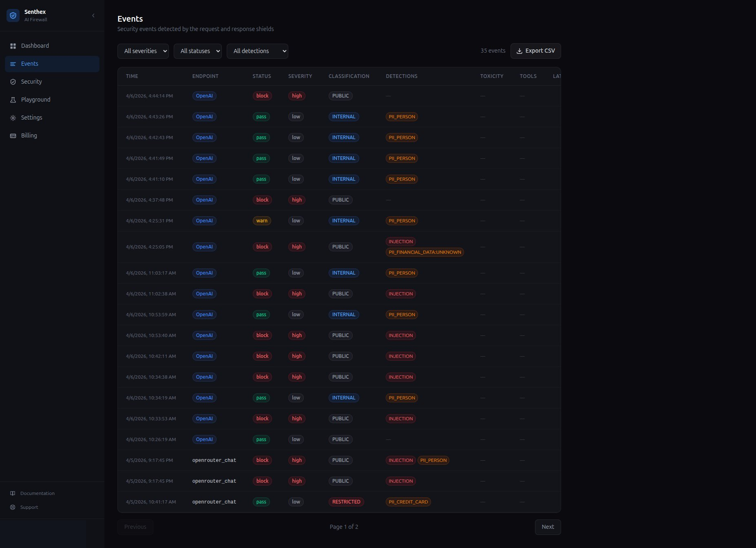Click the low severity badge at 4:41:10 PM
The height and width of the screenshot is (548, 756).
(296, 179)
